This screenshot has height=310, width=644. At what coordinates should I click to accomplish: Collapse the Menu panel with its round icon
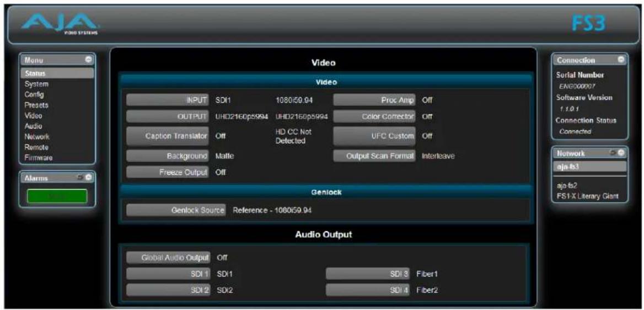tap(88, 60)
